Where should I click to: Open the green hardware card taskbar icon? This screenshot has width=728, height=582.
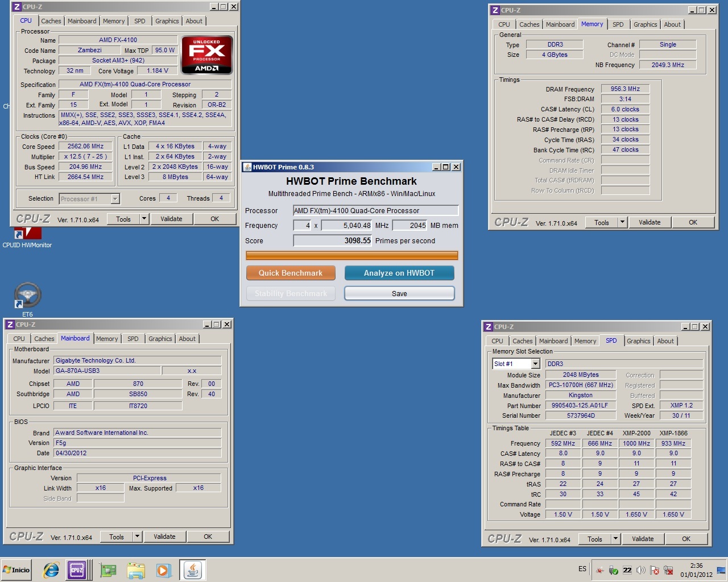(x=107, y=570)
